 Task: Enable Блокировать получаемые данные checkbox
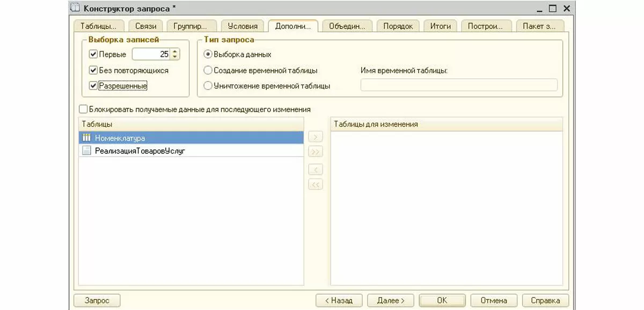click(83, 109)
